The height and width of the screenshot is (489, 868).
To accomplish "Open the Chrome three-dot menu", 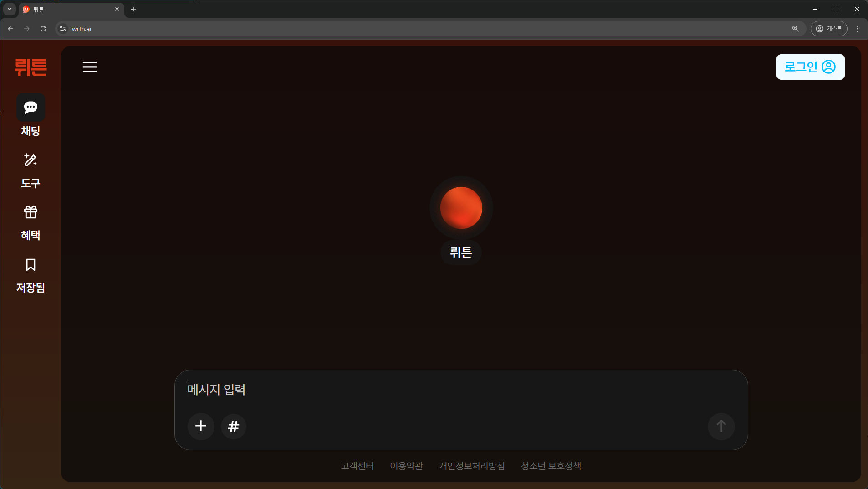I will [x=858, y=29].
